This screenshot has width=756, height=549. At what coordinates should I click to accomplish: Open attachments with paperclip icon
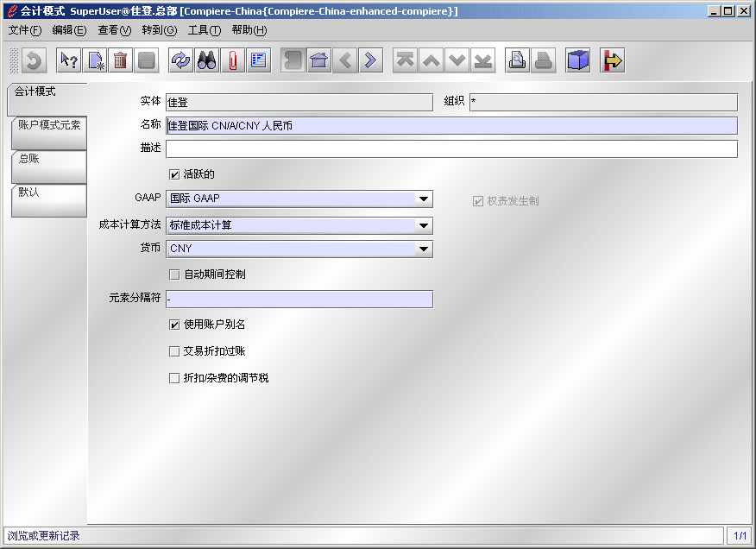(232, 60)
